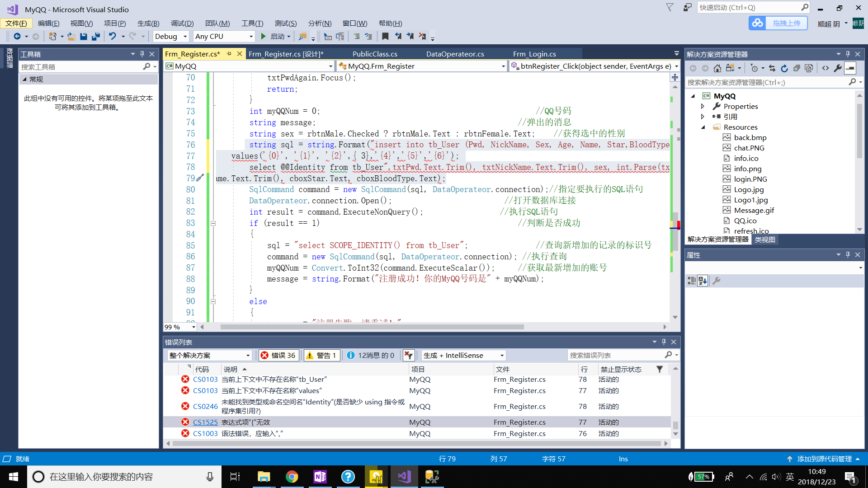Click the notifications filter flag icon in the title bar

coord(670,8)
